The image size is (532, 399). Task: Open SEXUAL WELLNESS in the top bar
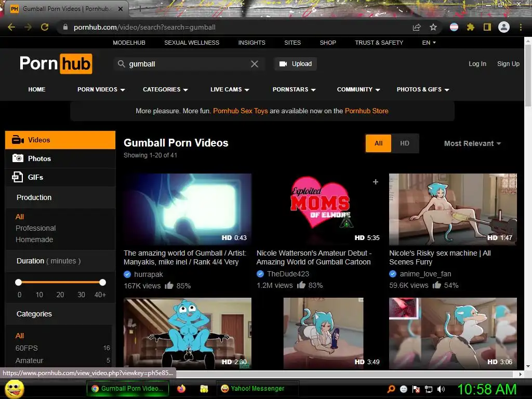click(x=192, y=43)
